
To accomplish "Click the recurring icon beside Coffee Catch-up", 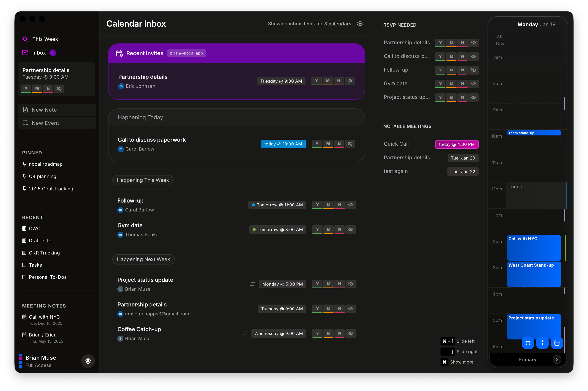I will click(245, 333).
